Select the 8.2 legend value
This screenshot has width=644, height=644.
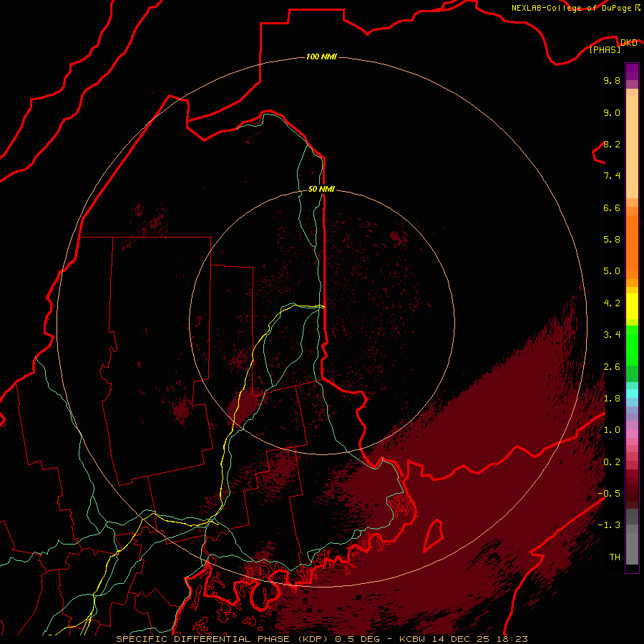tap(612, 144)
